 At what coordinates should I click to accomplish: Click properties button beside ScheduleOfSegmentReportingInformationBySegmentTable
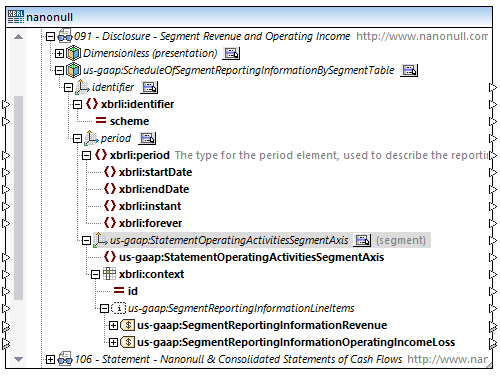409,70
